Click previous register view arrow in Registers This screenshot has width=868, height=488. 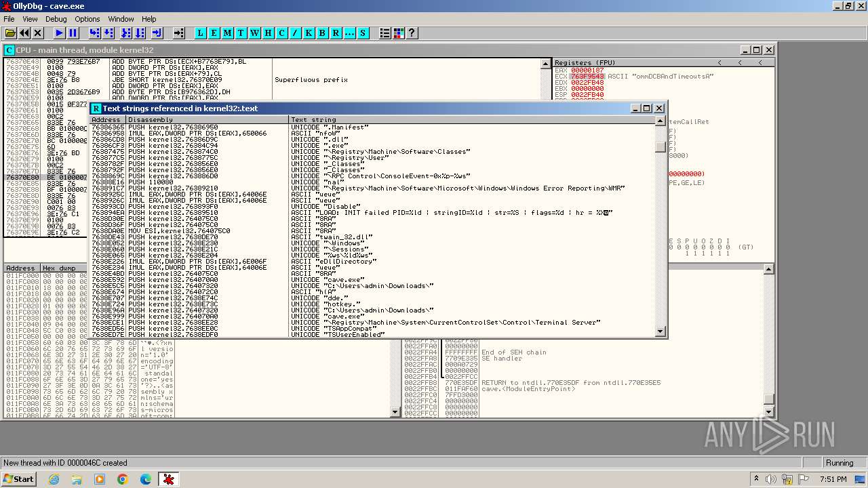719,62
